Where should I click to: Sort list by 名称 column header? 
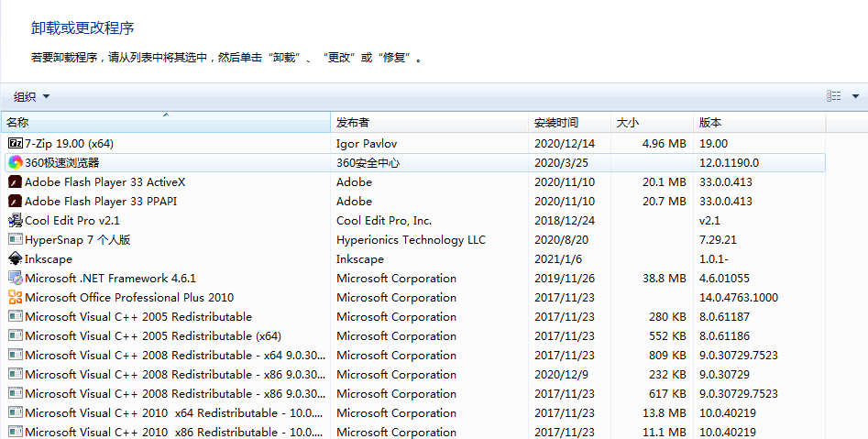tap(166, 122)
